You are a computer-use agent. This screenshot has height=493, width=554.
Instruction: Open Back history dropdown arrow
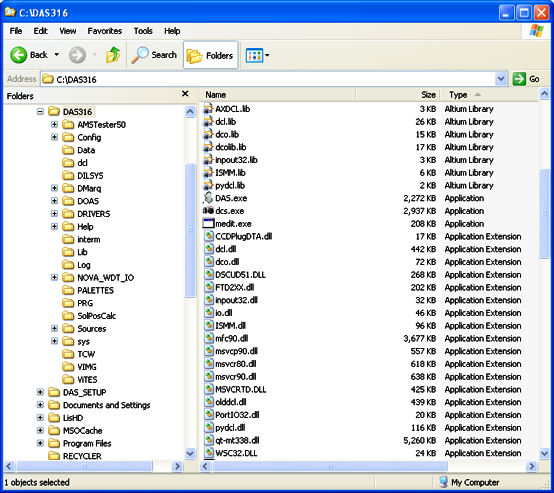(x=57, y=55)
